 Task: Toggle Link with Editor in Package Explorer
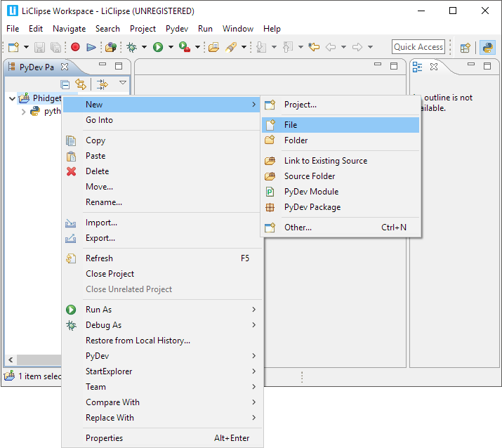[x=81, y=84]
